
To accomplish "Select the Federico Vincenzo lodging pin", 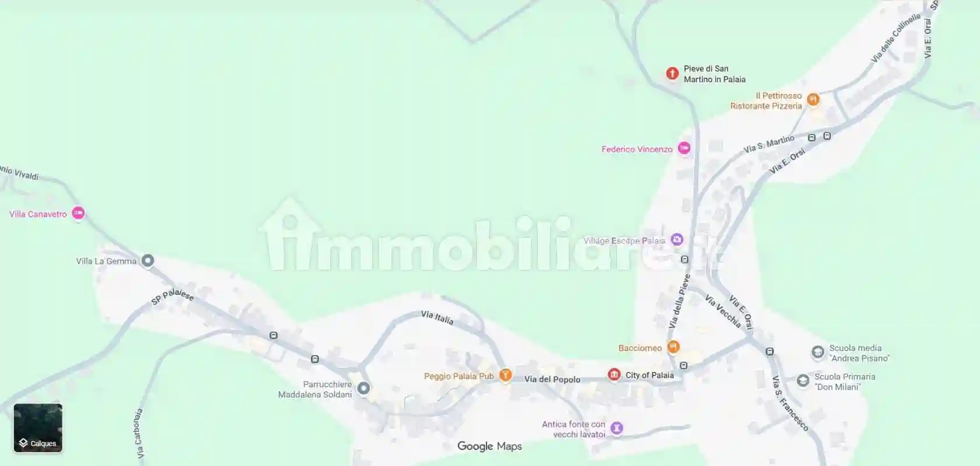I will [684, 148].
